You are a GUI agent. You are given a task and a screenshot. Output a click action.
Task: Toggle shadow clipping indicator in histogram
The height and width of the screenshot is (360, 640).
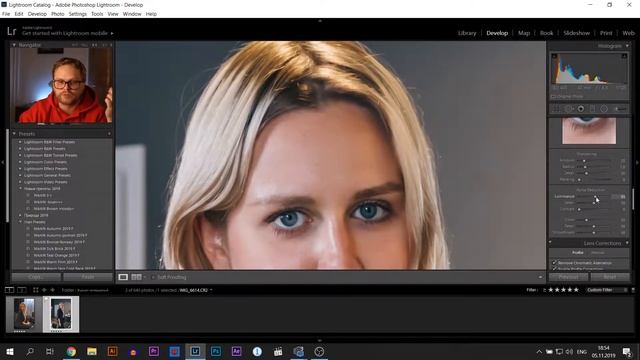[x=554, y=56]
